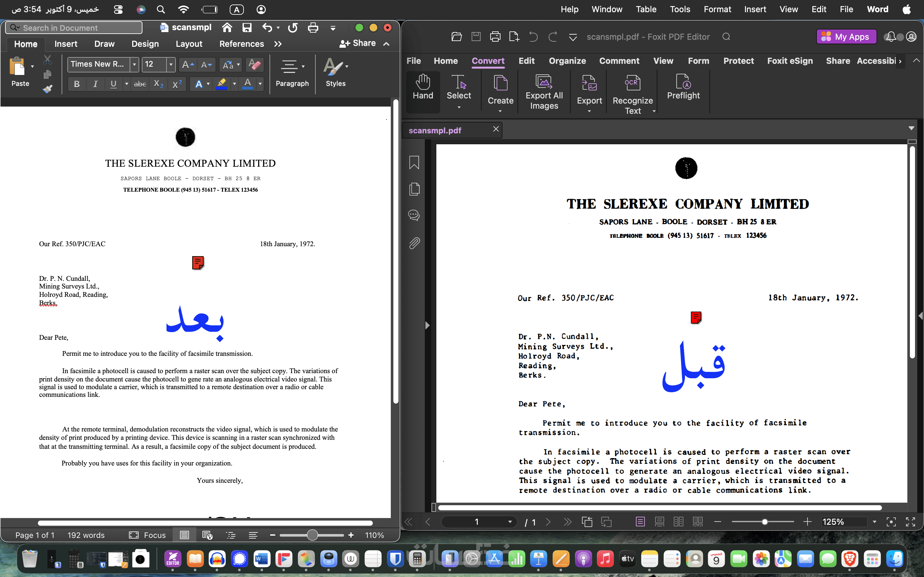Select the Hand tool in Foxit
The width and height of the screenshot is (924, 577).
click(423, 88)
